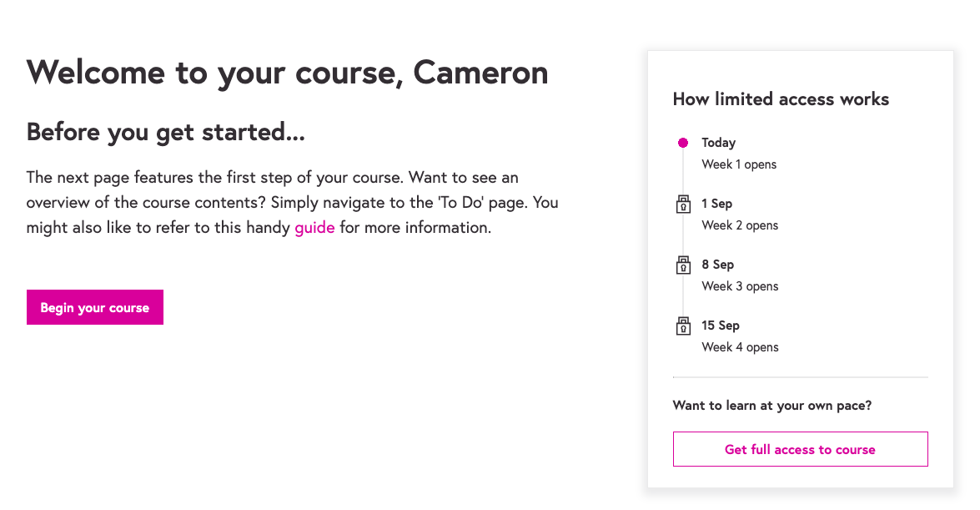Image resolution: width=980 pixels, height=510 pixels.
Task: Click the Week 4 opens text
Action: tap(740, 347)
